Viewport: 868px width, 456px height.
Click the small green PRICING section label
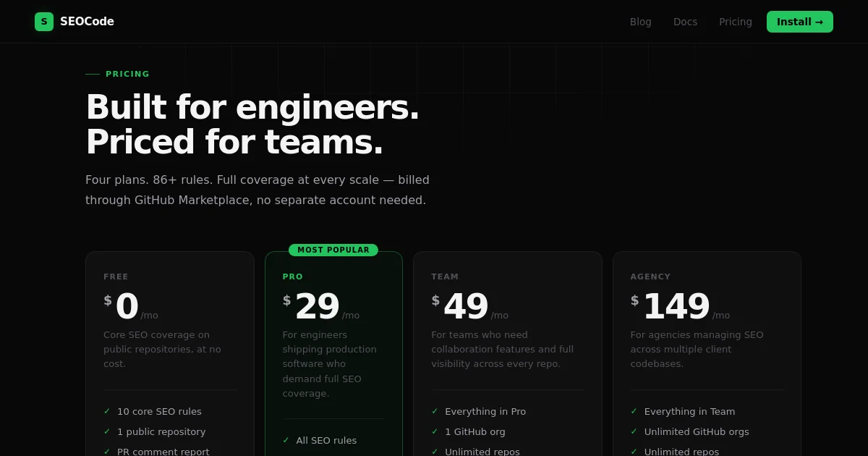coord(127,74)
